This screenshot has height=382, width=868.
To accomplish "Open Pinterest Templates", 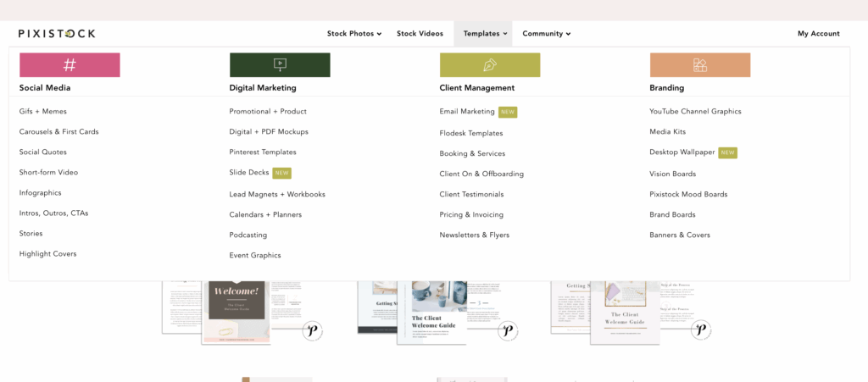I will [x=263, y=152].
